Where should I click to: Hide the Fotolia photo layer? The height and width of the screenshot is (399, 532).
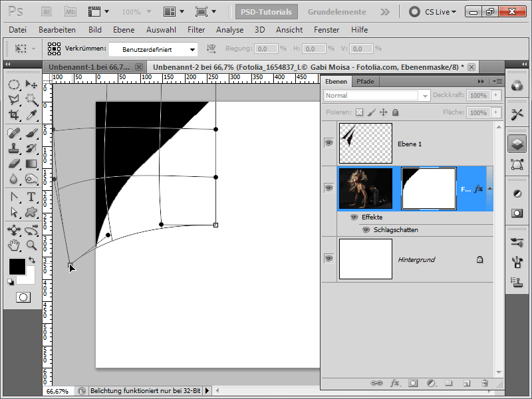click(329, 188)
